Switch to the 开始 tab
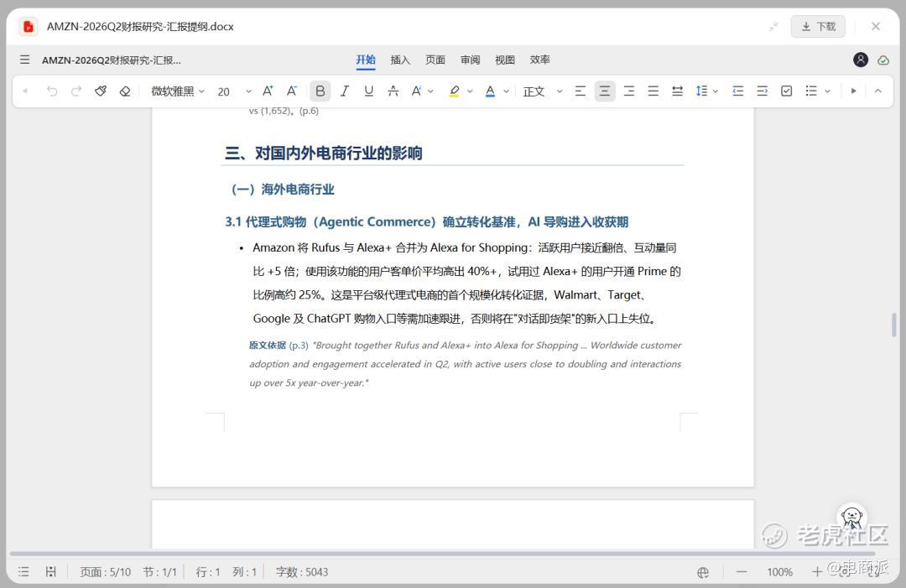The image size is (906, 588). pyautogui.click(x=366, y=60)
